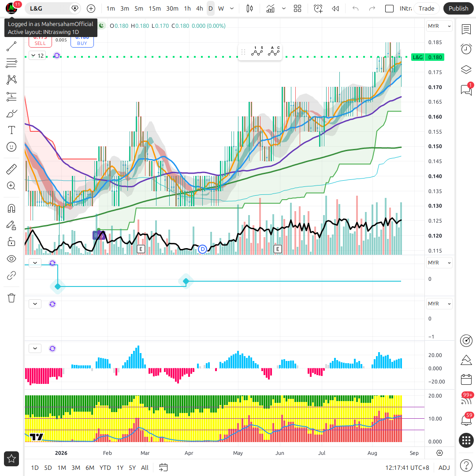Image resolution: width=476 pixels, height=476 pixels.
Task: Select the brush drawing tool
Action: pyautogui.click(x=11, y=114)
